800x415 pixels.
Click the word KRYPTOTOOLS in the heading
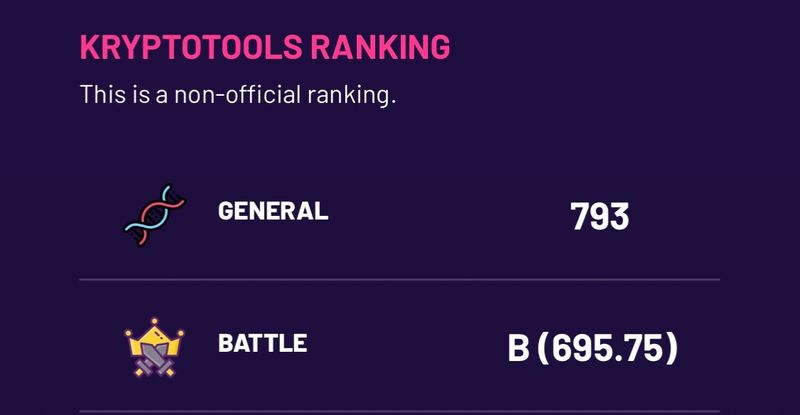(x=191, y=47)
